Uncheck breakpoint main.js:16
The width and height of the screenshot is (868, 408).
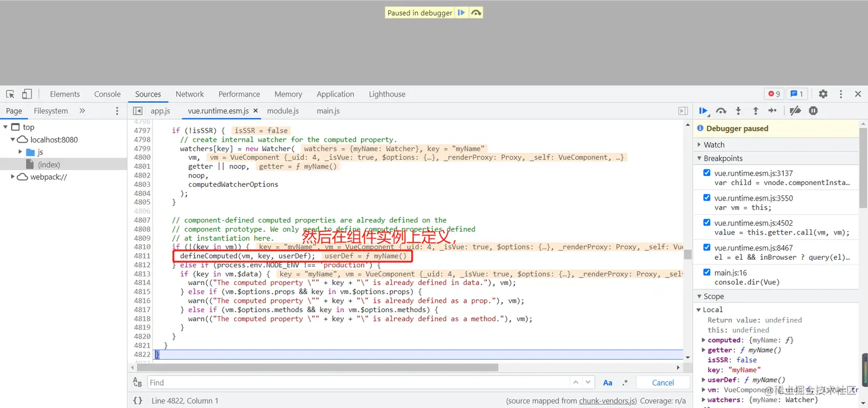pyautogui.click(x=707, y=272)
